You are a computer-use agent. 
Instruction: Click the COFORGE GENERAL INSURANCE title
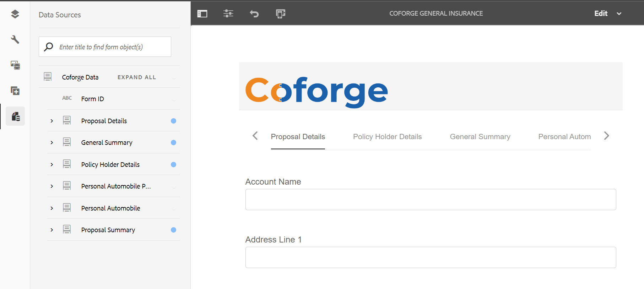(x=436, y=13)
